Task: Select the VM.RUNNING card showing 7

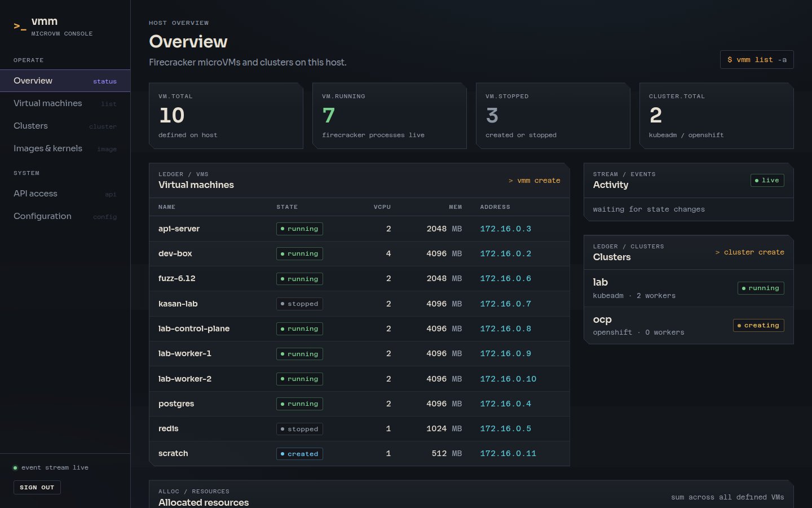Action: 390,116
